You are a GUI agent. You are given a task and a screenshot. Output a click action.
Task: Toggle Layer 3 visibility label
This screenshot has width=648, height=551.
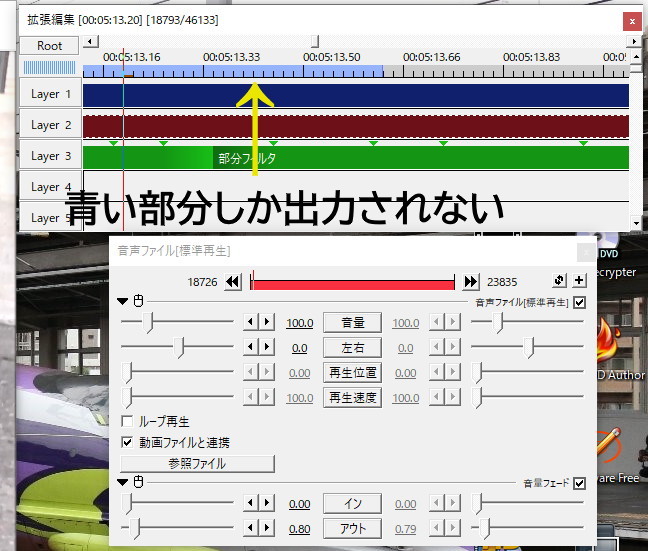tap(50, 156)
